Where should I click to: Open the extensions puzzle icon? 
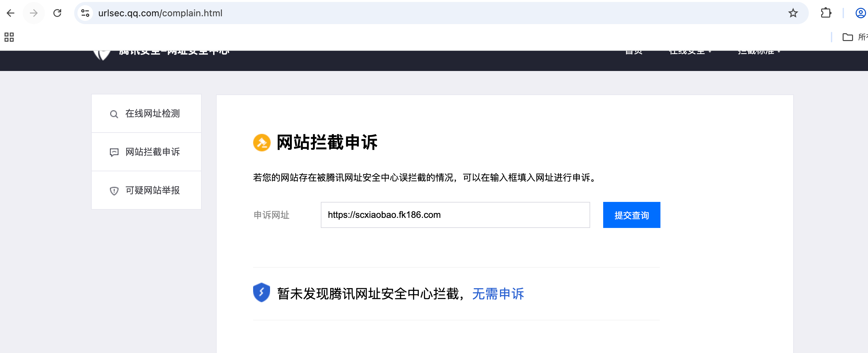click(x=826, y=13)
